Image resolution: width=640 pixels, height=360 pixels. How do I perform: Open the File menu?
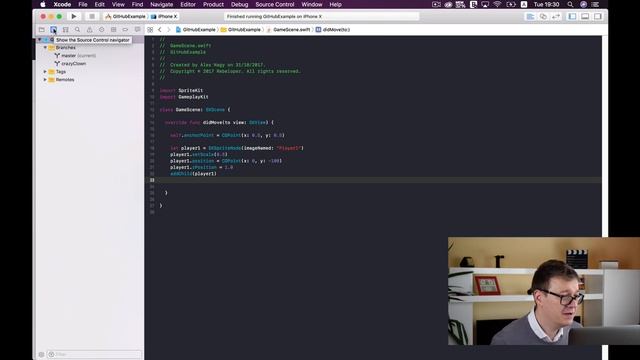(x=83, y=4)
